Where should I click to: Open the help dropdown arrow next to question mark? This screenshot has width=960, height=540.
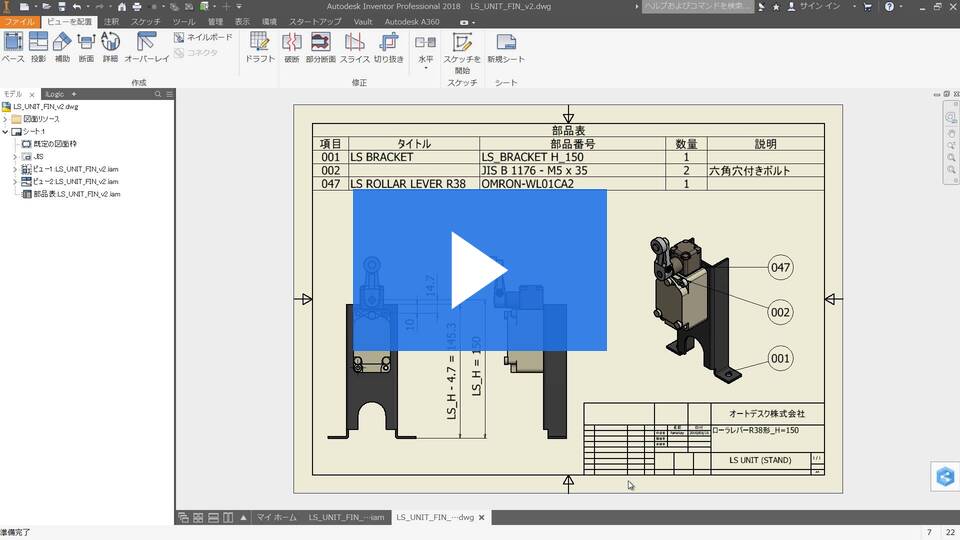tap(901, 7)
